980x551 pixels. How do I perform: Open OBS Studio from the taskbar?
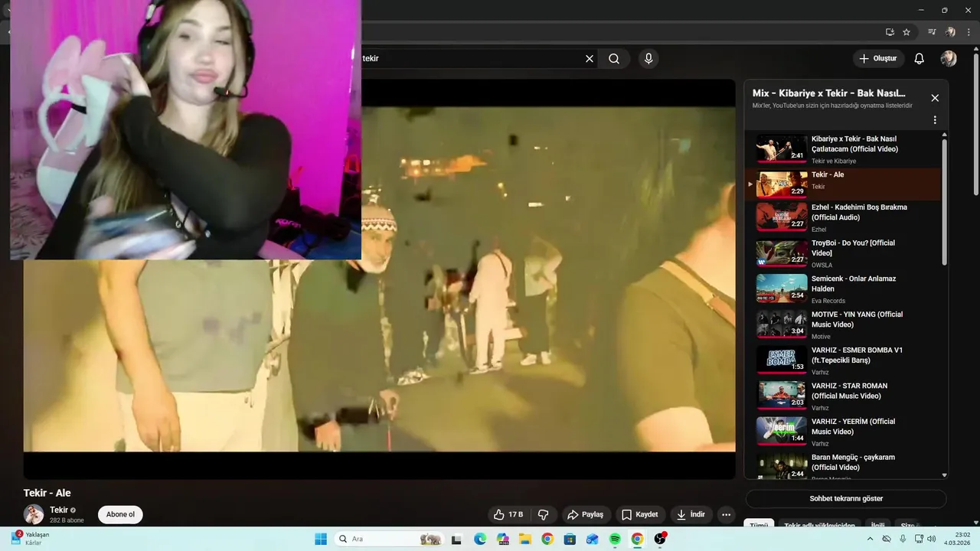(660, 539)
